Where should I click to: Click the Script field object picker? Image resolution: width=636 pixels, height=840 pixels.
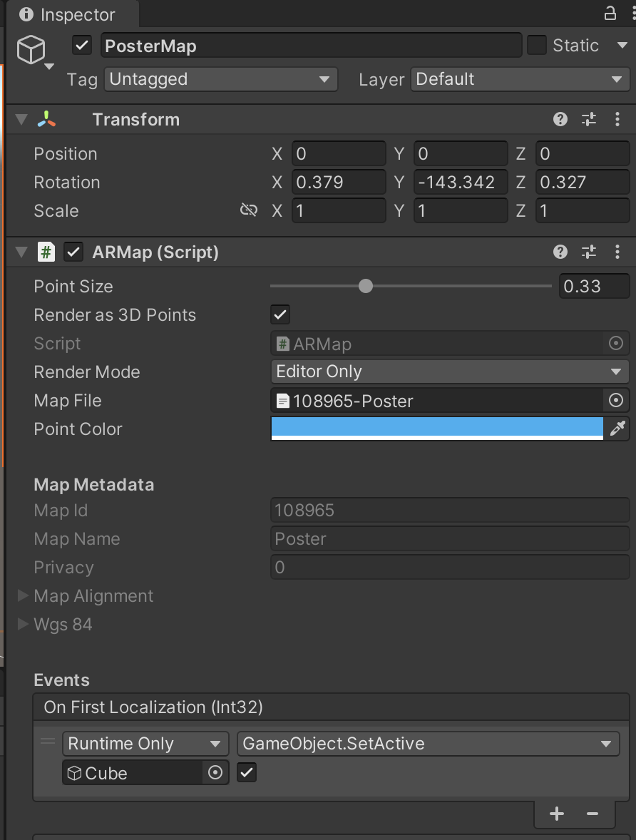coord(616,343)
